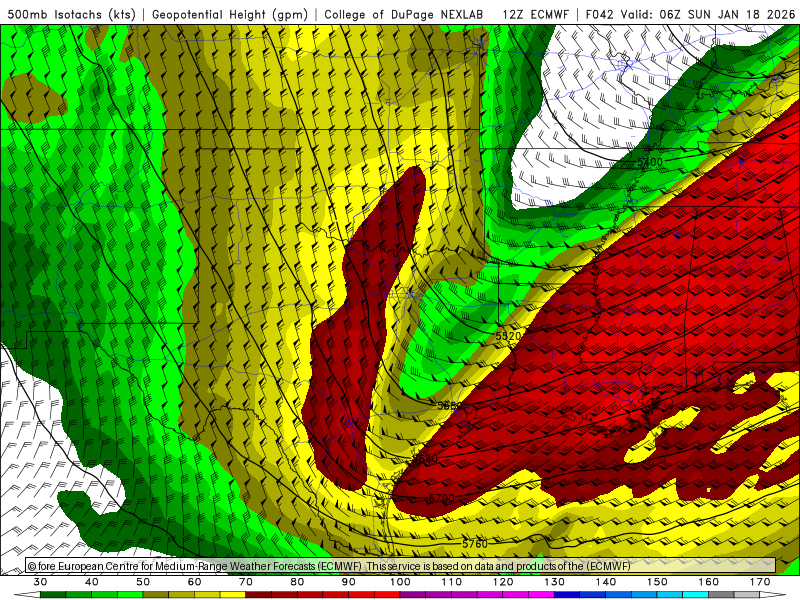Click the 170 value on the color scale

tap(760, 582)
